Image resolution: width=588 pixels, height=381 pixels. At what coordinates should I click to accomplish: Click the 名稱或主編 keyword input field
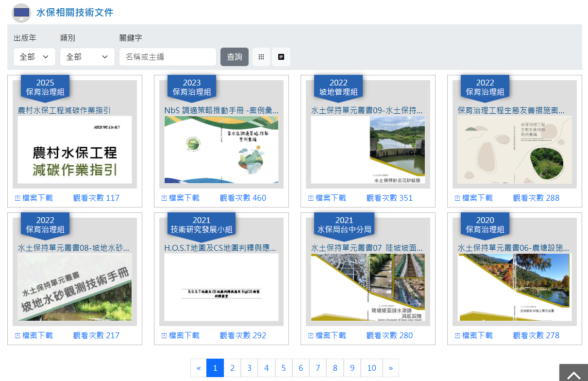tap(168, 56)
